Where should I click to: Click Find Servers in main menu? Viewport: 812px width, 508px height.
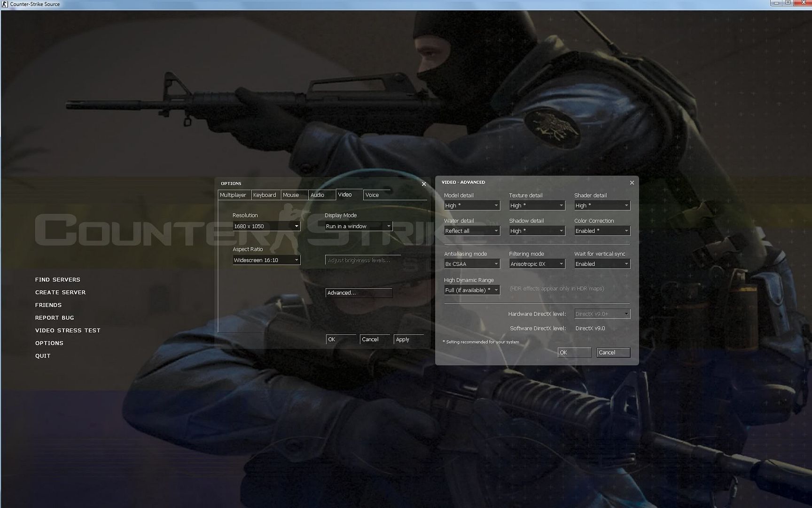58,279
